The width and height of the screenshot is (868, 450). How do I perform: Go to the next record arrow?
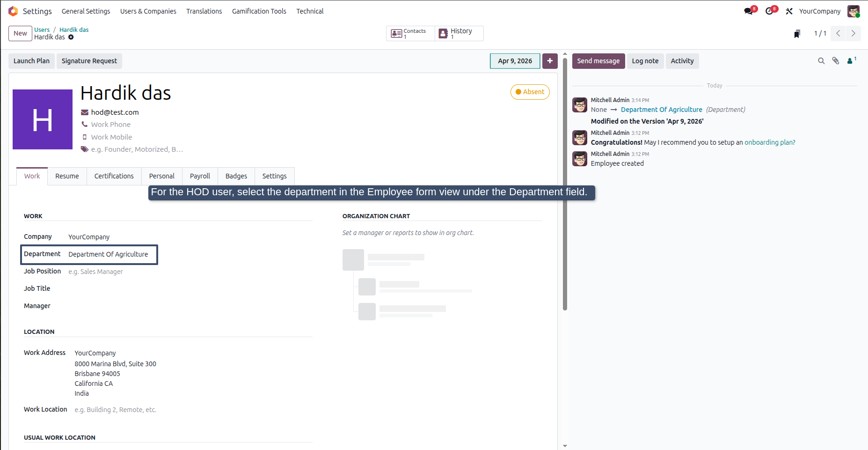853,33
